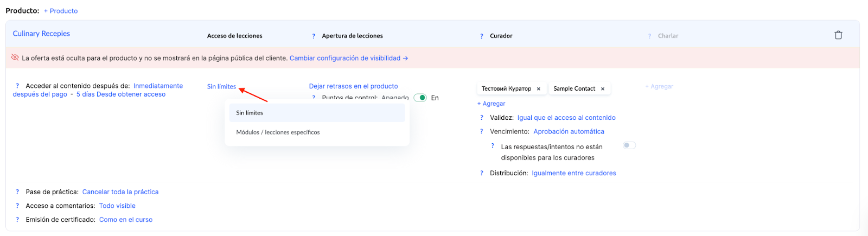Open the Culinary Recepies product link

[41, 34]
